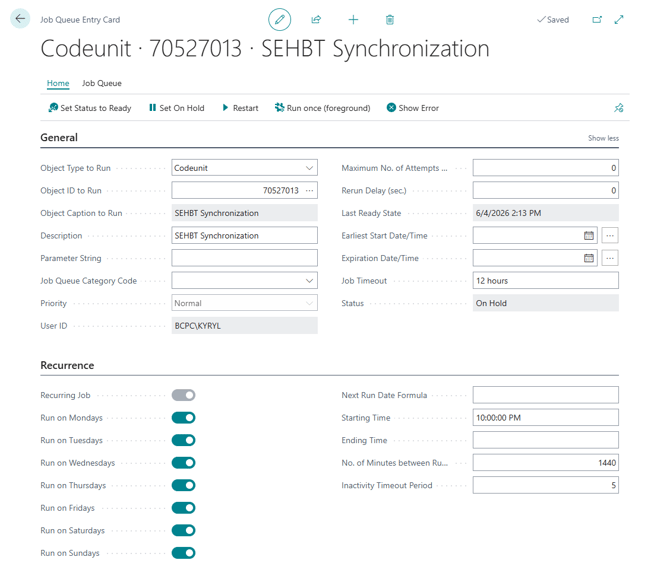Click the Starting Time input field
This screenshot has height=576, width=670.
(546, 418)
